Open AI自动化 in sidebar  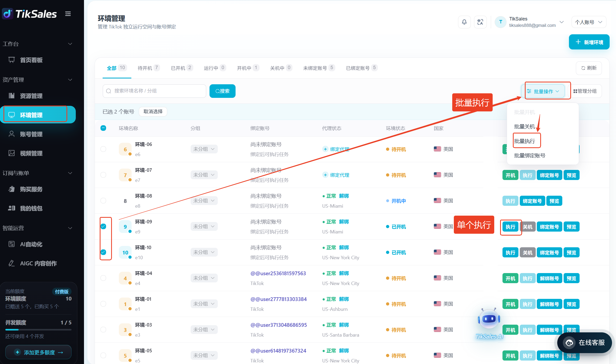pos(31,244)
